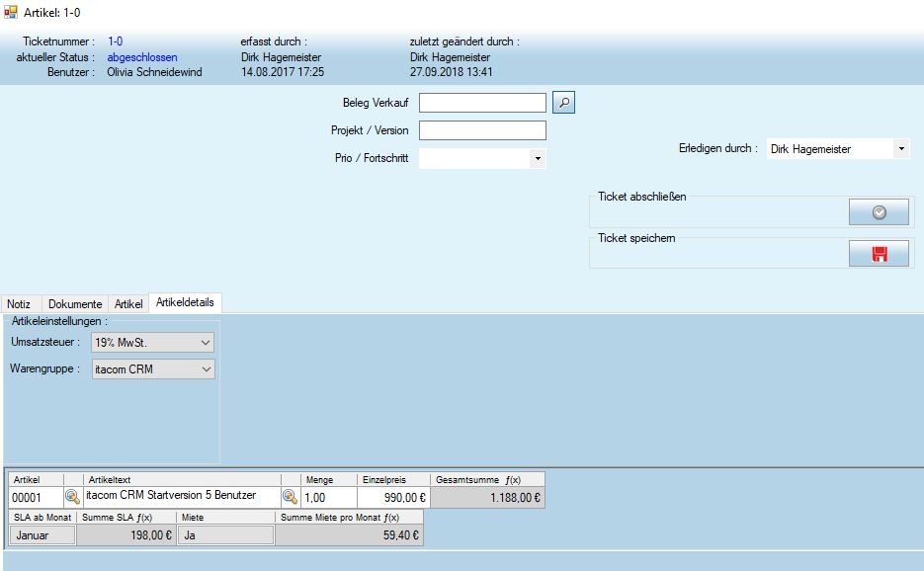
Task: Click the Miete Ja field
Action: [226, 535]
